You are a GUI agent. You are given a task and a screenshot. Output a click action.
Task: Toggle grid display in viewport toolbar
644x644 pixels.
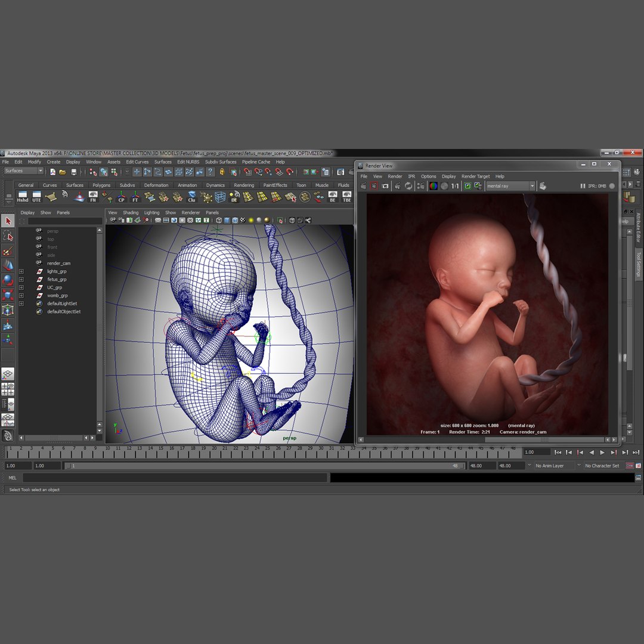click(157, 221)
